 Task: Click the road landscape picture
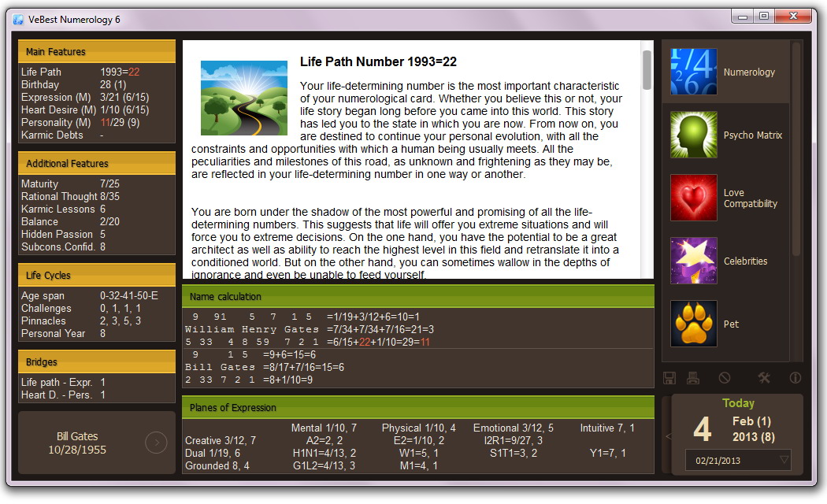coord(244,98)
